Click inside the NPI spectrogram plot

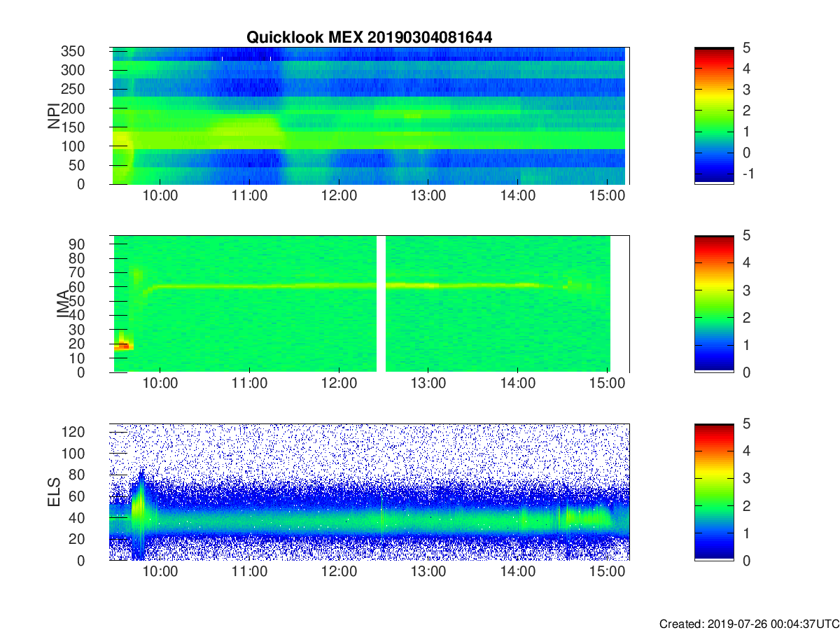pyautogui.click(x=370, y=115)
